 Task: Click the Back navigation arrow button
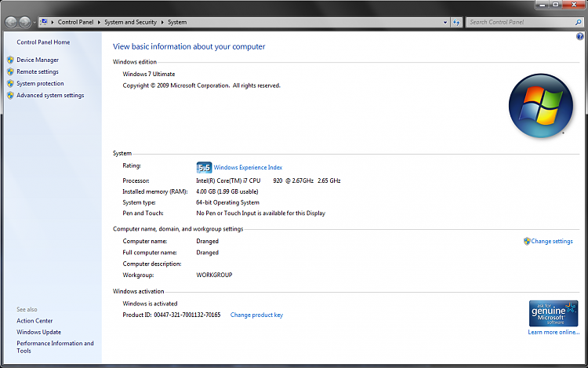(x=11, y=23)
